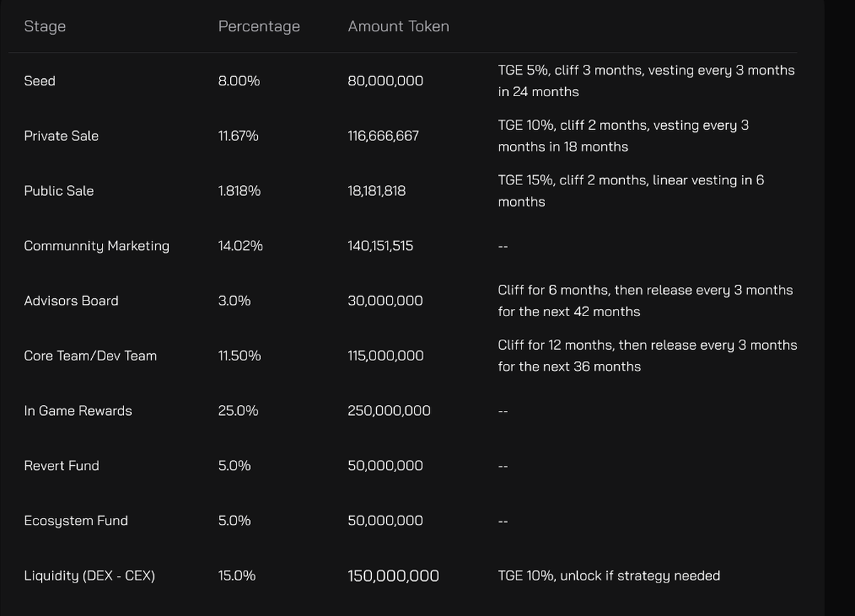
Task: Select the Public Sale row label
Action: 59,191
